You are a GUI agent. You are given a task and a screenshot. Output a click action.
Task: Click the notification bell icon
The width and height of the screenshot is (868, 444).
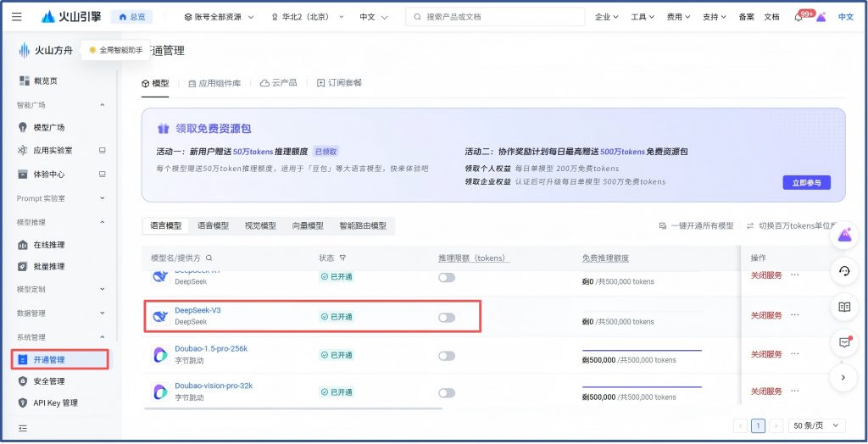click(x=798, y=17)
